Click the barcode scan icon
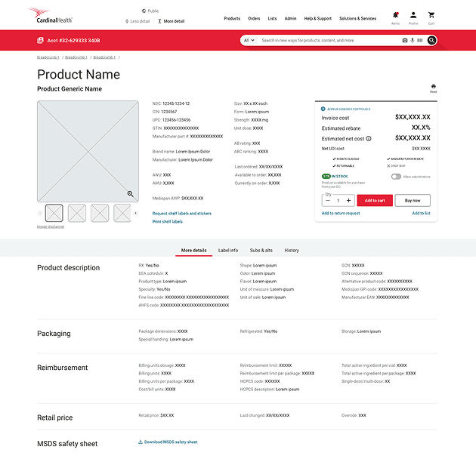The width and height of the screenshot is (476, 456). pyautogui.click(x=420, y=40)
